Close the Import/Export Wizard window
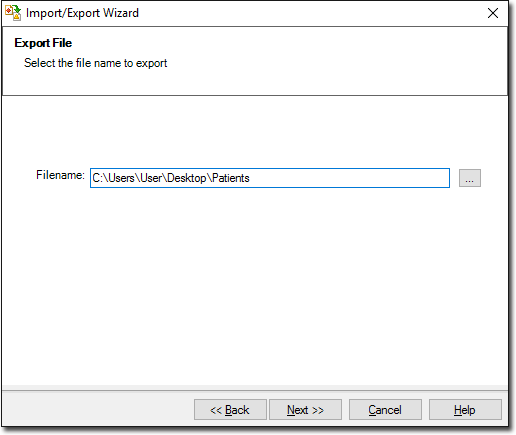Viewport: 516px width, 435px height. 493,13
